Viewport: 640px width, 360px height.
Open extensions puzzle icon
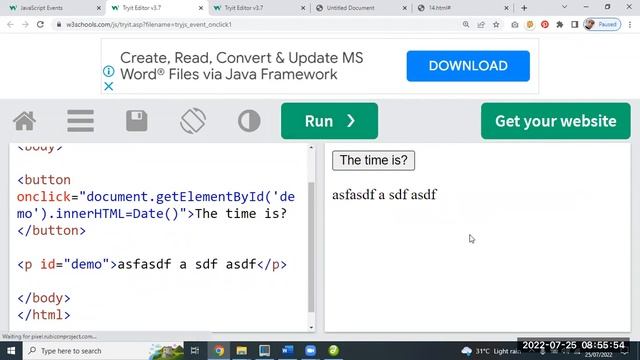[x=560, y=24]
